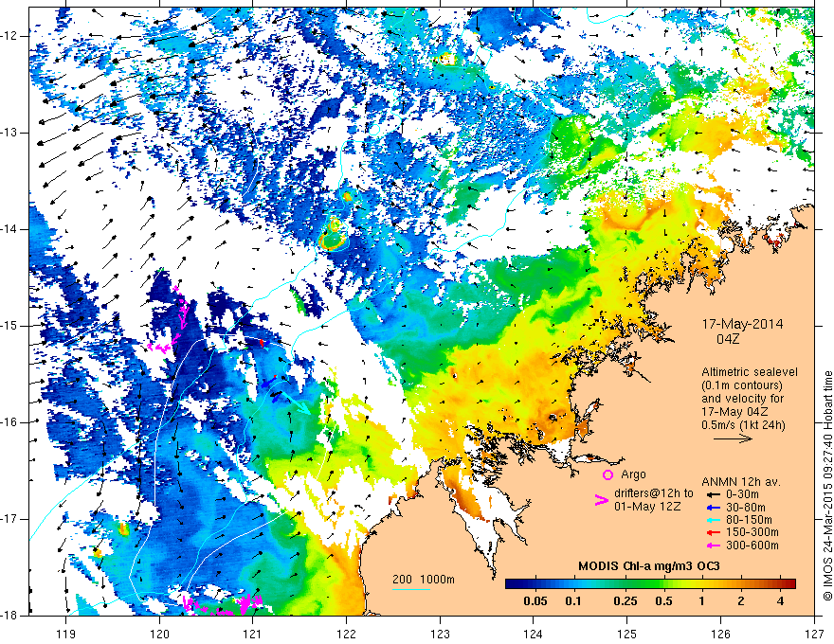Viewport: 834px width, 644px height.
Task: Click the magenta drifters arrowhead legend symbol
Action: [601, 500]
